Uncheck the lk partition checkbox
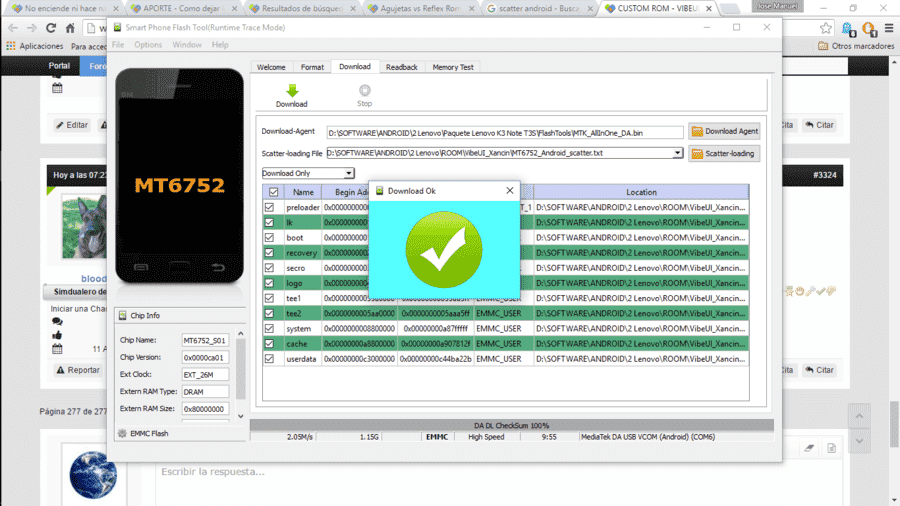Image resolution: width=900 pixels, height=506 pixels. [x=269, y=223]
